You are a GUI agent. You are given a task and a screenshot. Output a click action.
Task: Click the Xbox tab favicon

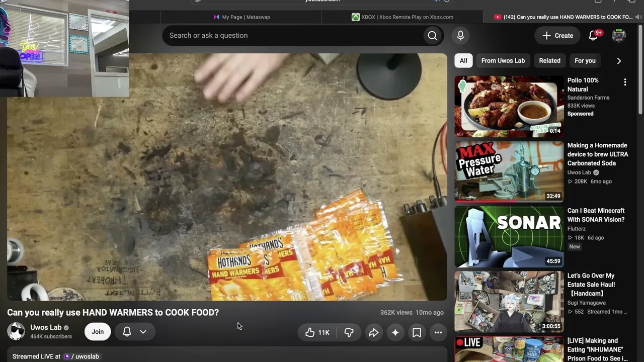[356, 17]
